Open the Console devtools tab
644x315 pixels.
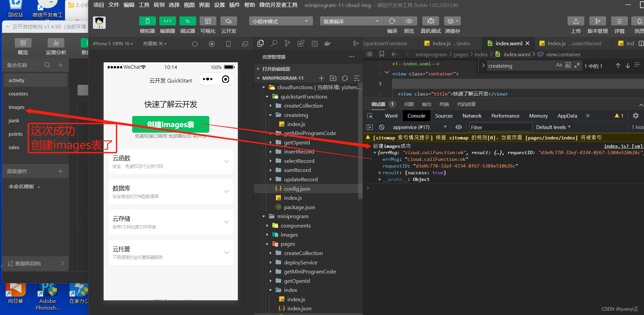pyautogui.click(x=416, y=116)
